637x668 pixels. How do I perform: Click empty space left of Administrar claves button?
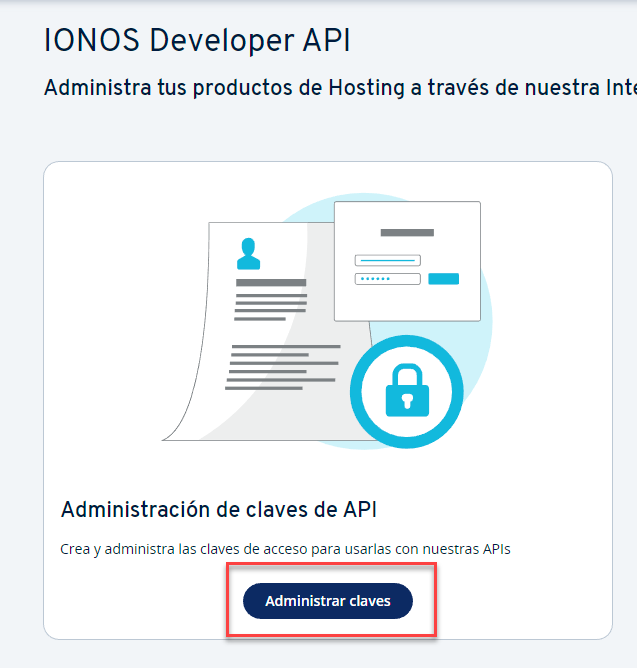[x=140, y=601]
